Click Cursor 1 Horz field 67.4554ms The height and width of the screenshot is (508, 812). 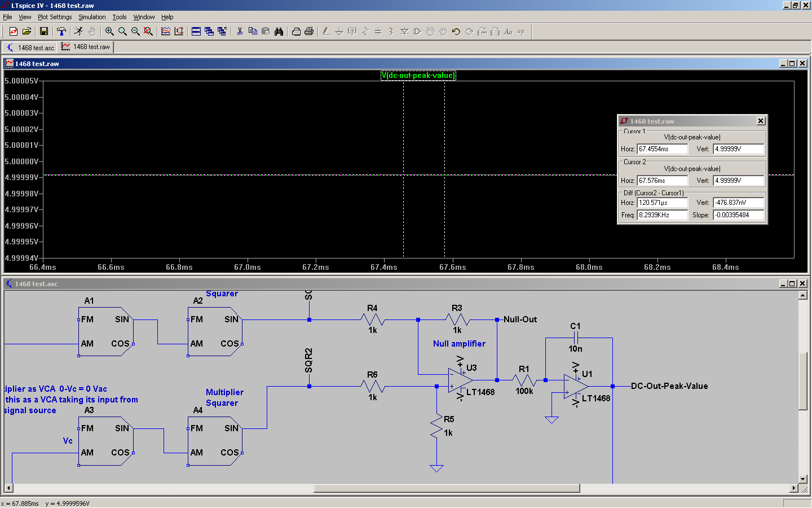(x=663, y=149)
